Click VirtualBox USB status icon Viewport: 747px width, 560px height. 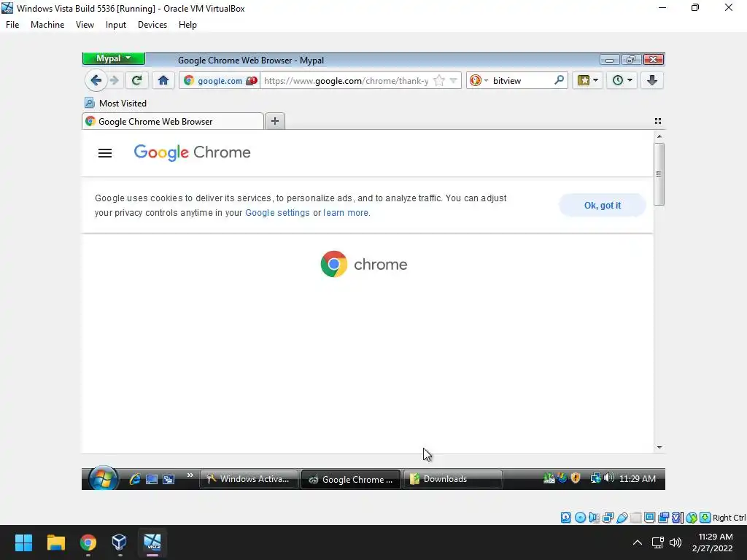tap(622, 518)
